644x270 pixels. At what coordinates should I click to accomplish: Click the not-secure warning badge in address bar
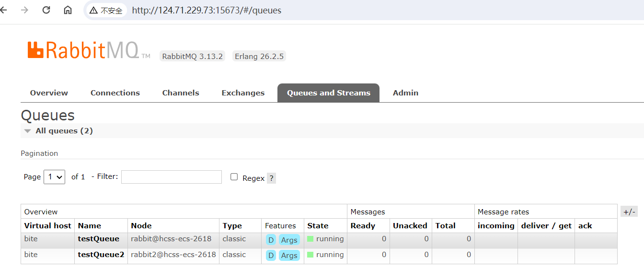click(105, 10)
